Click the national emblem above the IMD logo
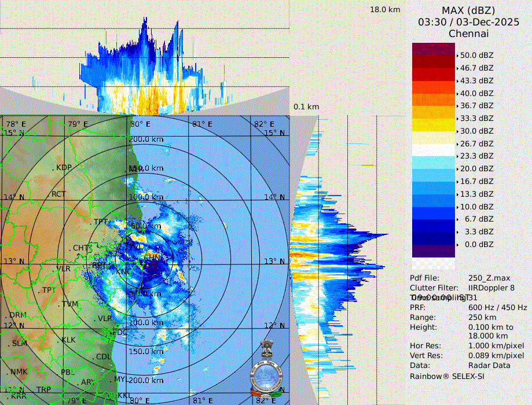Screen dimensions: 532x405 tap(267, 348)
